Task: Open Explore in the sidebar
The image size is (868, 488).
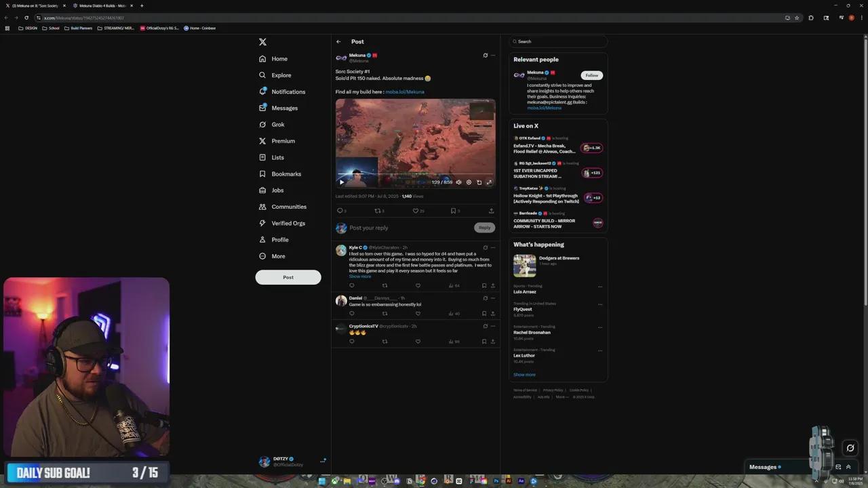Action: [275, 75]
